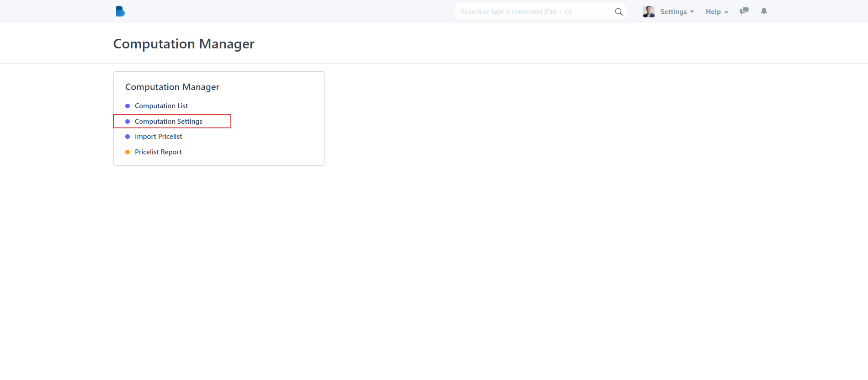The width and height of the screenshot is (868, 380).
Task: Open the Settings dropdown menu
Action: click(x=673, y=12)
